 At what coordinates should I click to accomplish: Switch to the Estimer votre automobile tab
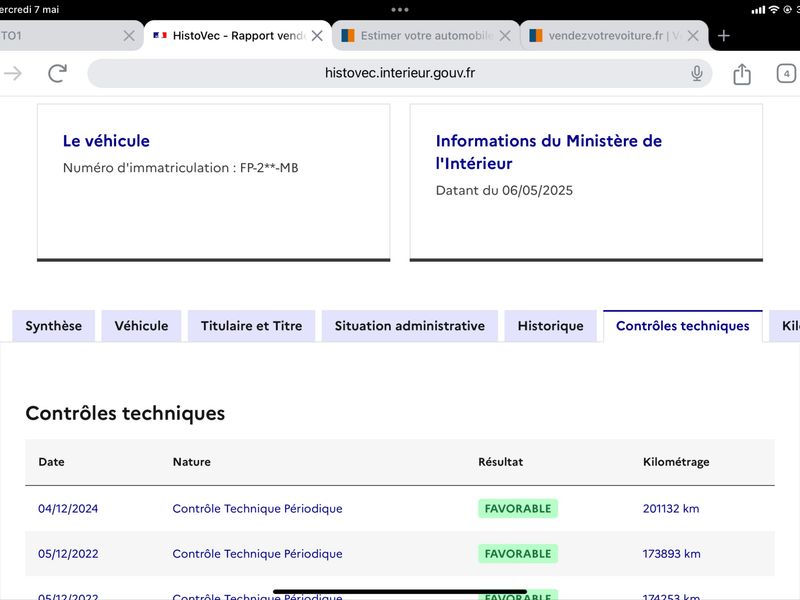pos(426,36)
